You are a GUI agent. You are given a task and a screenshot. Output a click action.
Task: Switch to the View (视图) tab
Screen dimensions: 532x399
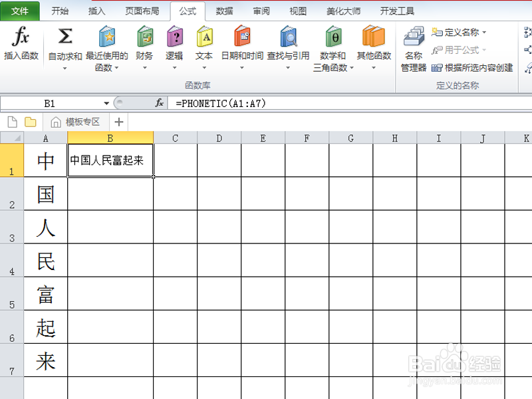click(298, 11)
